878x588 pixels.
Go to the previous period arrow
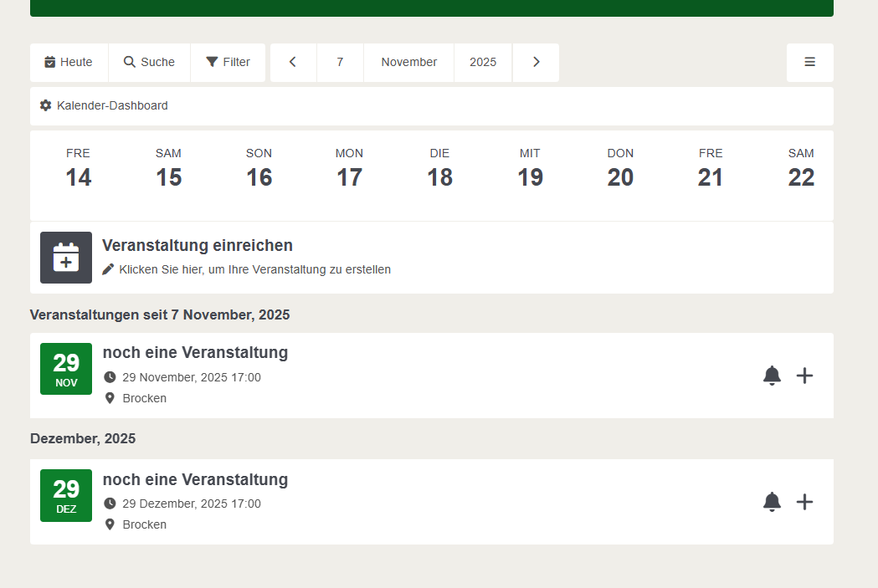(293, 62)
